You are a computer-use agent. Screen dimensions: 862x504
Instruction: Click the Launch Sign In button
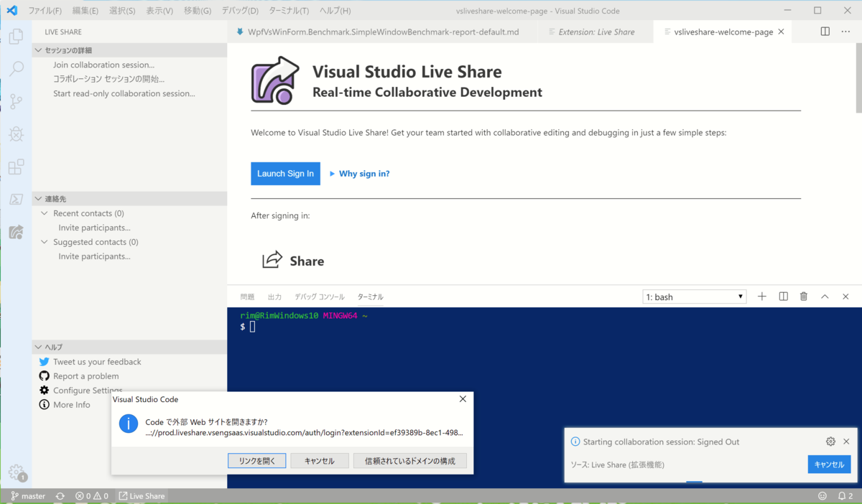[x=285, y=174]
